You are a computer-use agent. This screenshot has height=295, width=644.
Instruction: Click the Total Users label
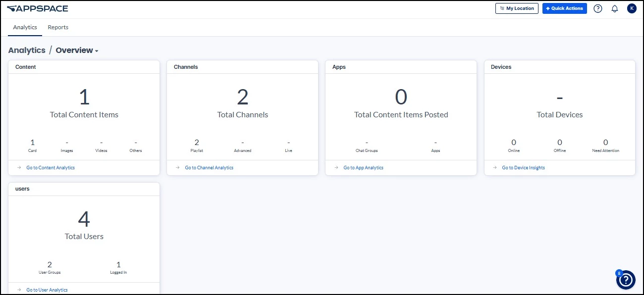84,237
